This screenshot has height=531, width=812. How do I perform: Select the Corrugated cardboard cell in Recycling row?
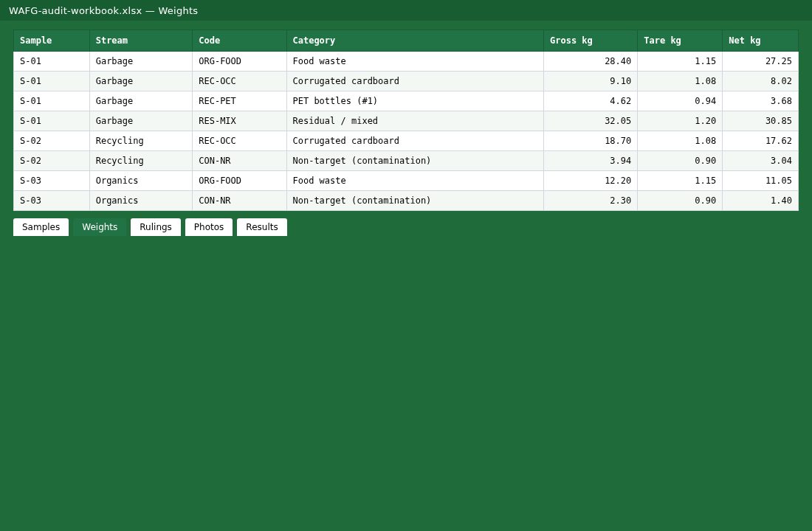pyautogui.click(x=415, y=141)
